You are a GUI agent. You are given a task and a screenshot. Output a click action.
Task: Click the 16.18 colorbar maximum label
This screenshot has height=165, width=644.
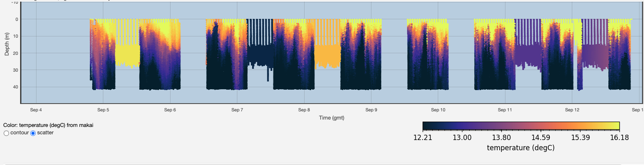click(619, 138)
